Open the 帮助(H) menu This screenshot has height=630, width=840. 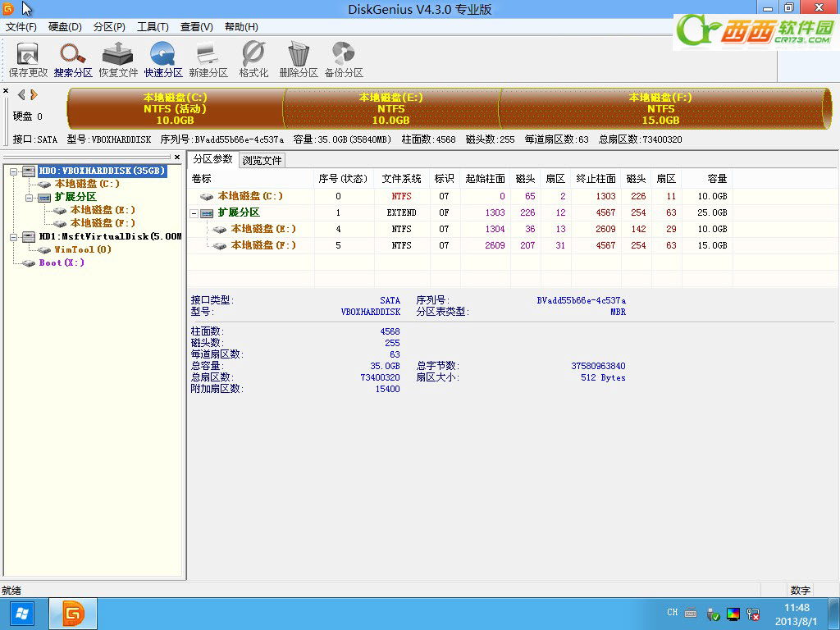point(241,27)
